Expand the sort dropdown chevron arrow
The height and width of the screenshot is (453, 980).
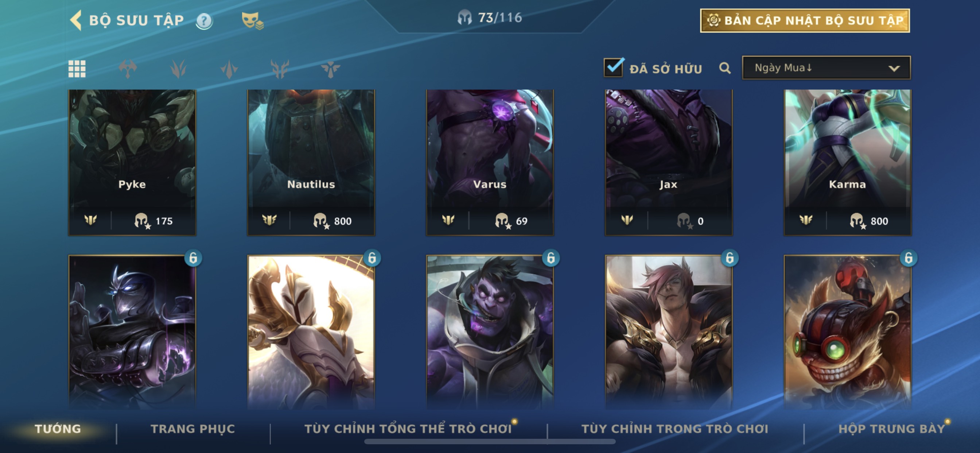click(894, 69)
